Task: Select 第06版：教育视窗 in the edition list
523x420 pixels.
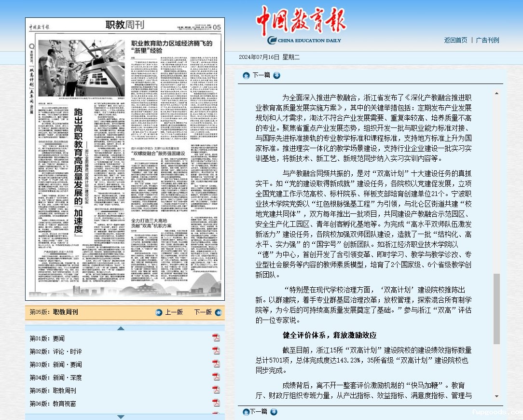Action: [x=53, y=404]
